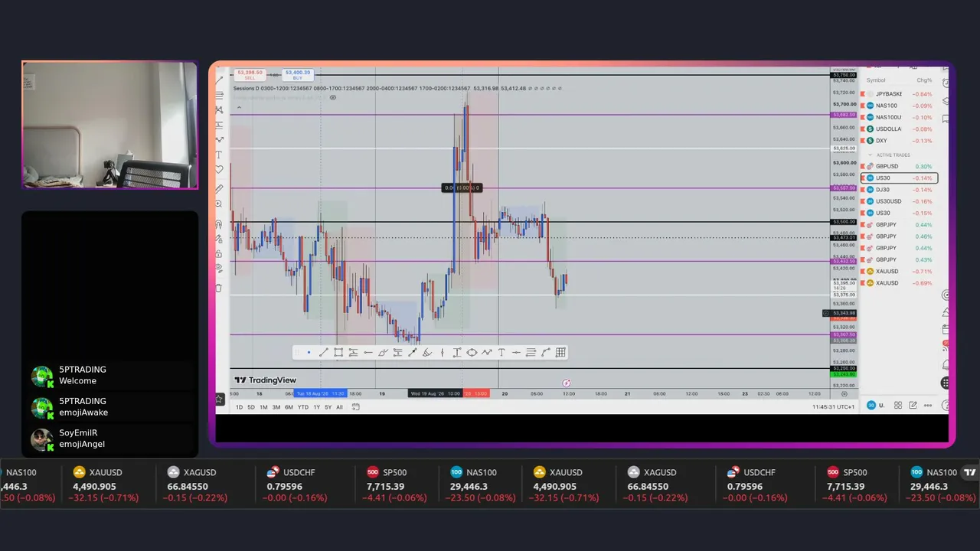The width and height of the screenshot is (980, 551).
Task: Set range to 3M
Action: pyautogui.click(x=276, y=407)
